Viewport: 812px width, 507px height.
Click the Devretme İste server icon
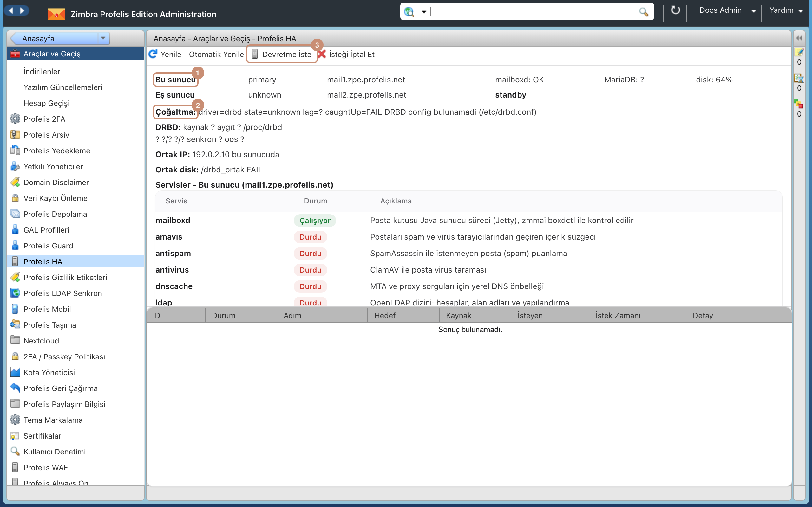pos(255,54)
